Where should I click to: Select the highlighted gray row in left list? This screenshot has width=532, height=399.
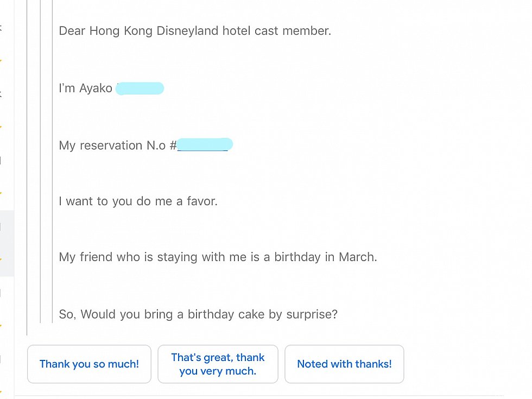[7, 243]
